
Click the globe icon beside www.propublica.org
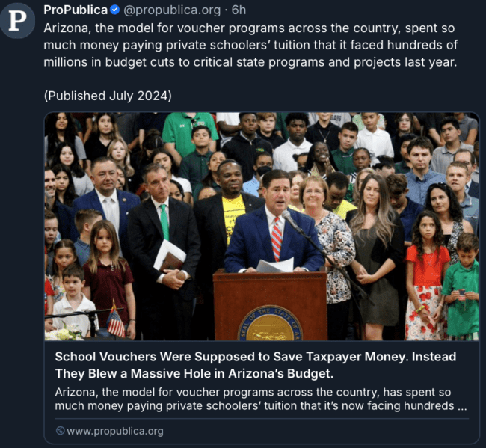(x=60, y=431)
